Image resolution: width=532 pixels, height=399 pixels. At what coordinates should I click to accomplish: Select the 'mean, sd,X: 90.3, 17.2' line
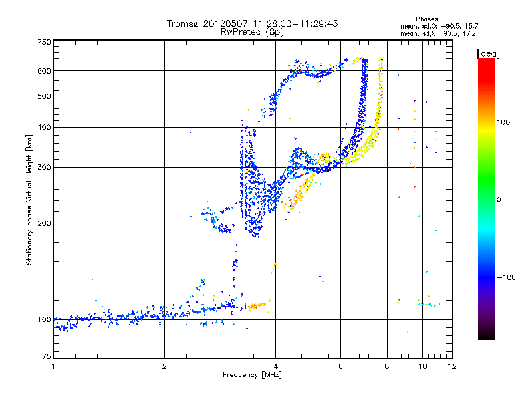438,33
